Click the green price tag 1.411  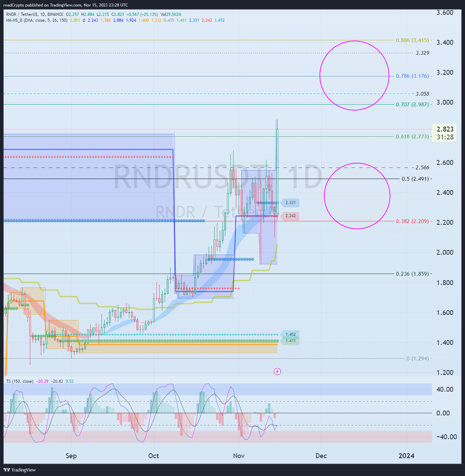click(x=290, y=341)
